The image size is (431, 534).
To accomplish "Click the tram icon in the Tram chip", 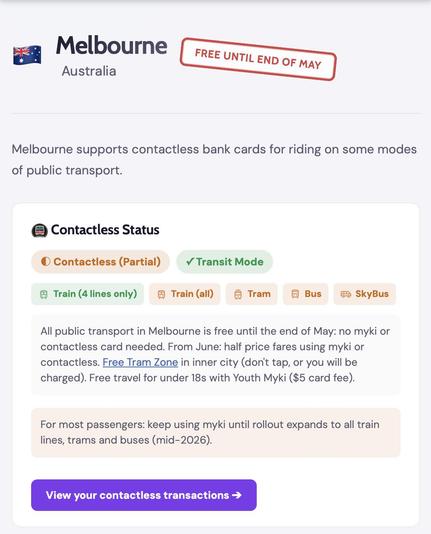I will pyautogui.click(x=238, y=294).
